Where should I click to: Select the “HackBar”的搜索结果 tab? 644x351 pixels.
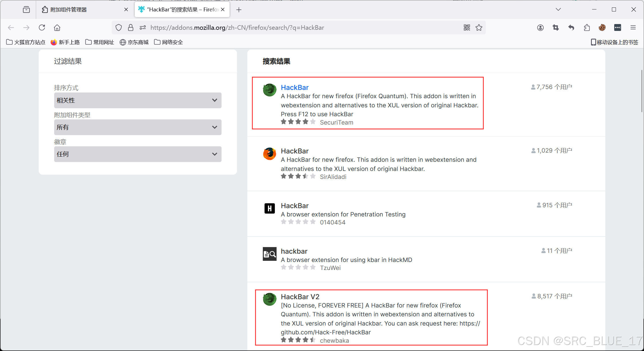click(182, 10)
